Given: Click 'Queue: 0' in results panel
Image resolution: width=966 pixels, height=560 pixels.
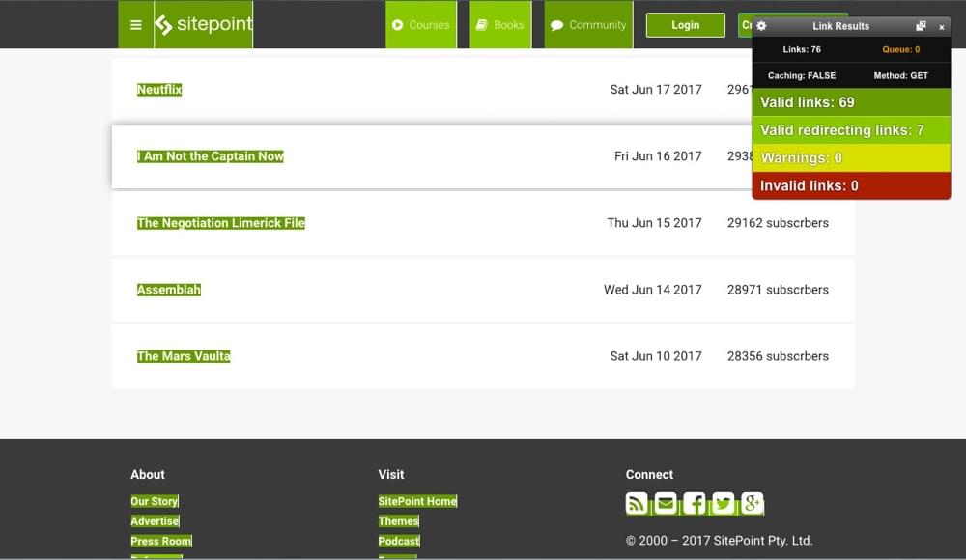Looking at the screenshot, I should pos(900,49).
